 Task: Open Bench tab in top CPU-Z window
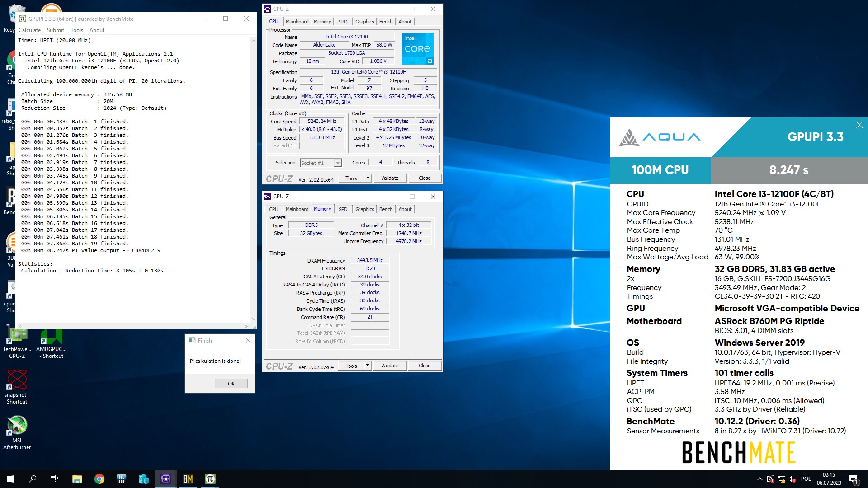coord(386,22)
